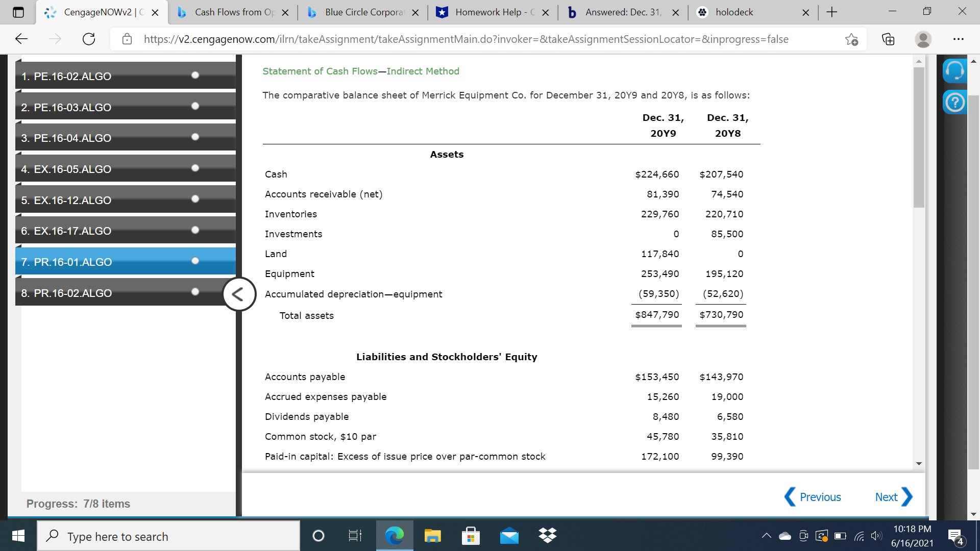Click the browser refresh icon
The image size is (980, 551).
coord(88,39)
